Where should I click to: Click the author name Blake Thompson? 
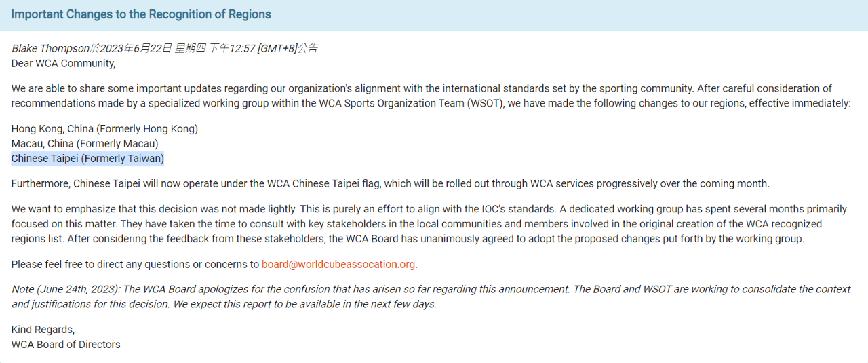(x=51, y=48)
